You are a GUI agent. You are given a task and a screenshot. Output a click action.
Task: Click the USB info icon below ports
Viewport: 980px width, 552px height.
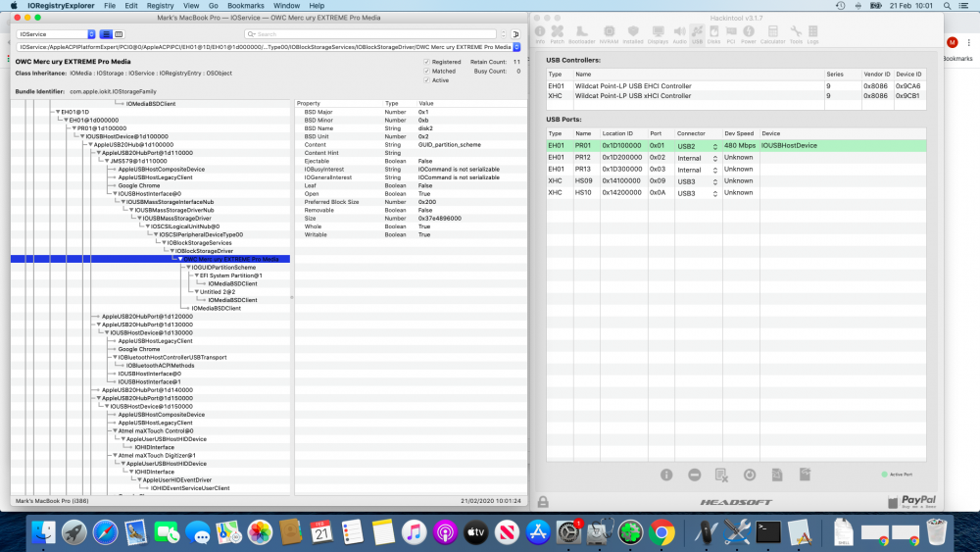pyautogui.click(x=666, y=475)
